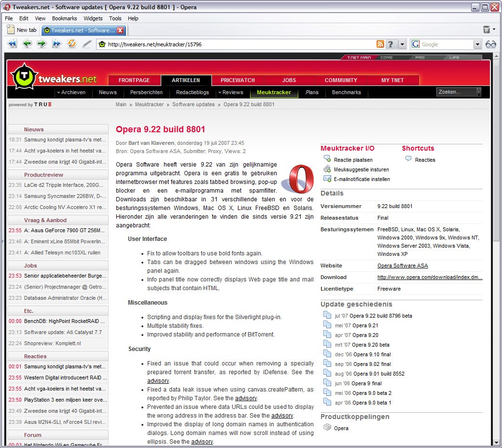Open the Senior applicatiebeheerder job listing
502x448 pixels.
[65, 276]
